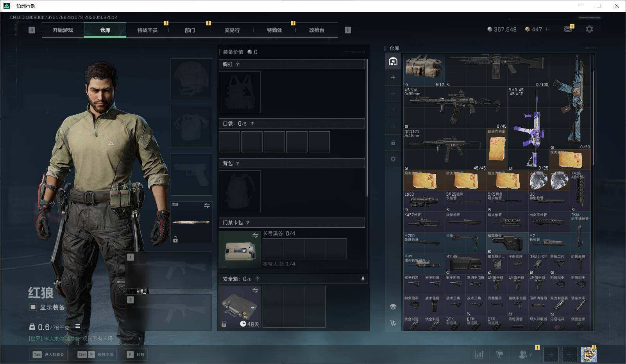The image size is (626, 364).
Task: Select the M700 先进枪身 item
Action: [x=424, y=243]
